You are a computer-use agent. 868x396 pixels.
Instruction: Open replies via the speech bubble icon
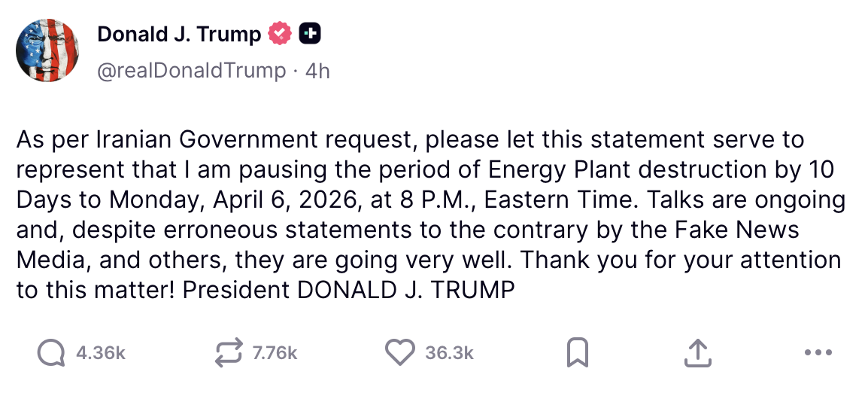50,352
